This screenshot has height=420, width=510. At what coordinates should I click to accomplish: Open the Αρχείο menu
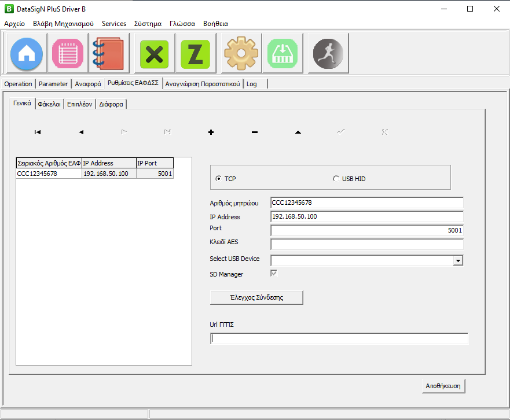point(14,24)
